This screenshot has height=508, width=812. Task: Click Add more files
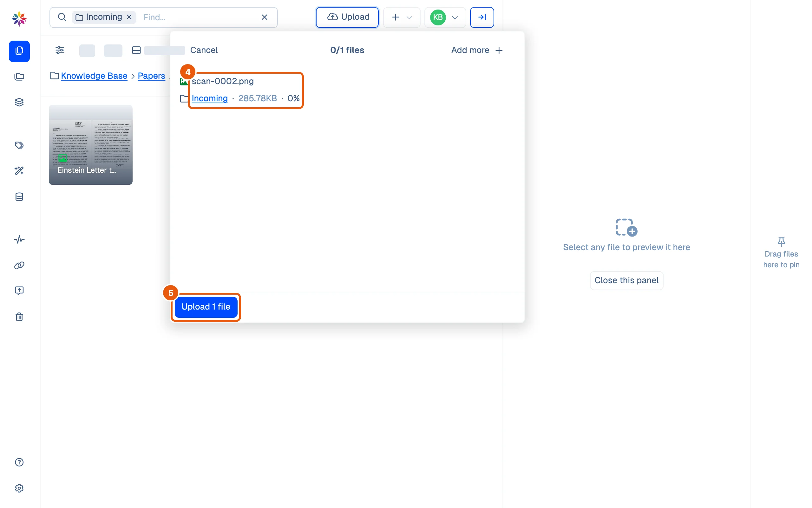pos(477,50)
